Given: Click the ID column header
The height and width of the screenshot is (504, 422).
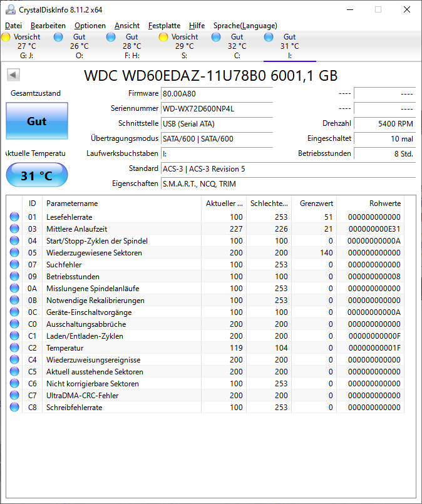Looking at the screenshot, I should tap(32, 203).
